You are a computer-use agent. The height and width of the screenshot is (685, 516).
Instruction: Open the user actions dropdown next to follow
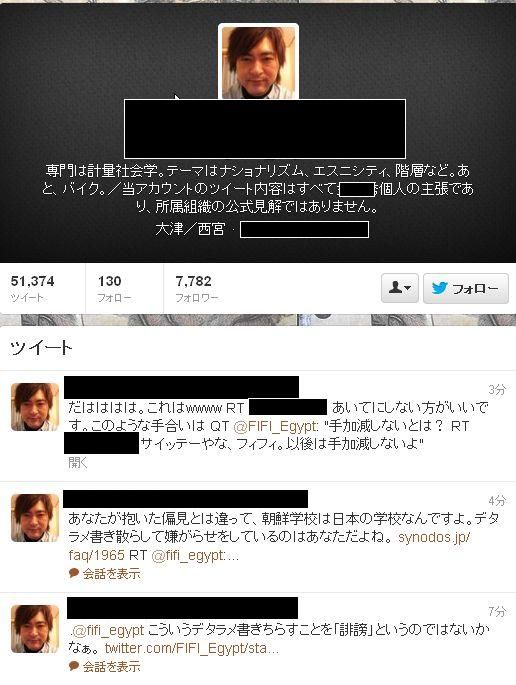tap(400, 288)
